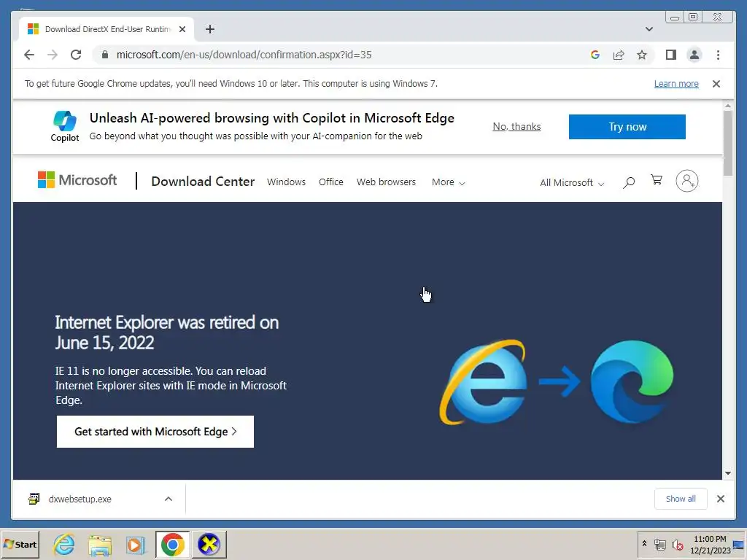Screen dimensions: 747x560
Task: Open Windows Media Player from taskbar
Action: pyautogui.click(x=135, y=544)
